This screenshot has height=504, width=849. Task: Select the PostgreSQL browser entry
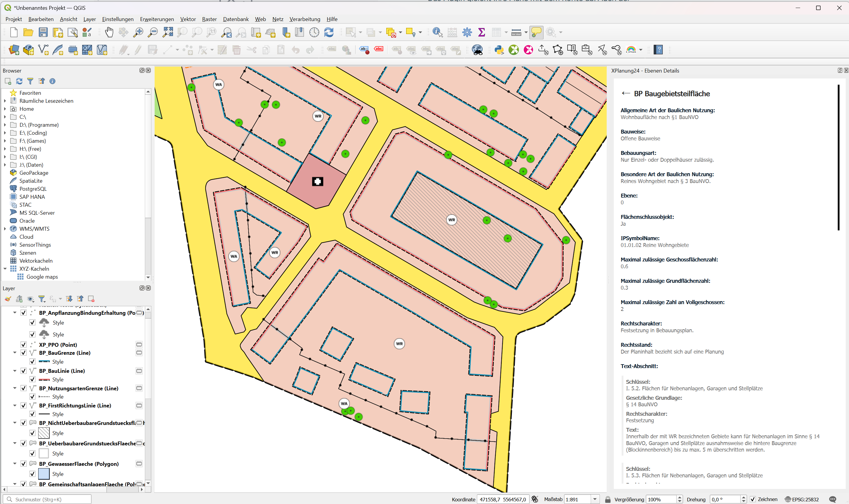tap(33, 189)
